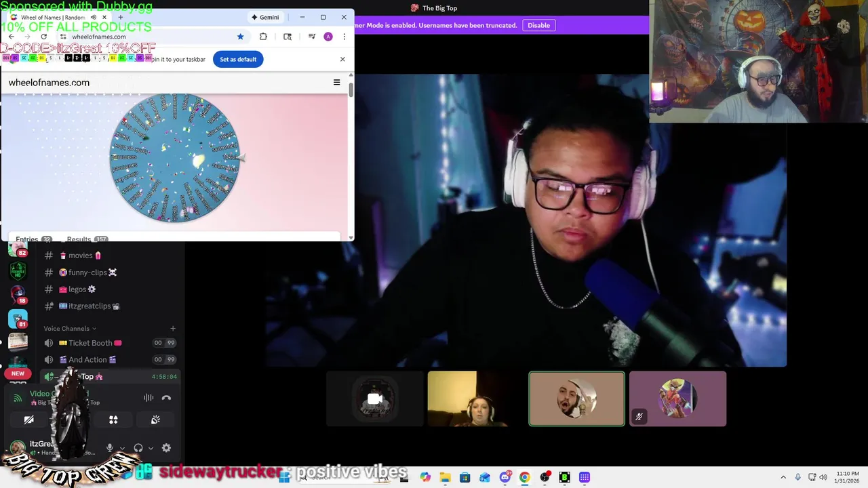
Task: Open Discord activities button
Action: [113, 420]
